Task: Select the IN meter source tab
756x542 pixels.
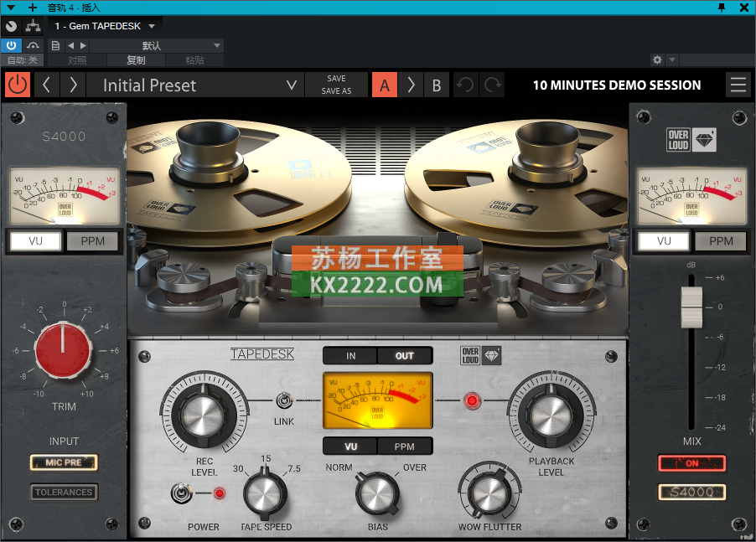Action: [350, 356]
